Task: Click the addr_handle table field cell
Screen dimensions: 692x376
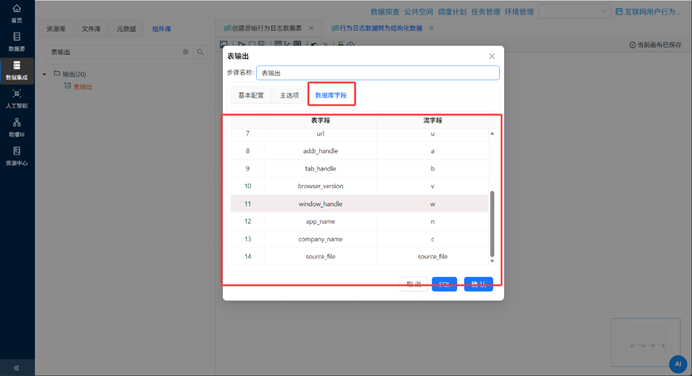Action: click(320, 151)
